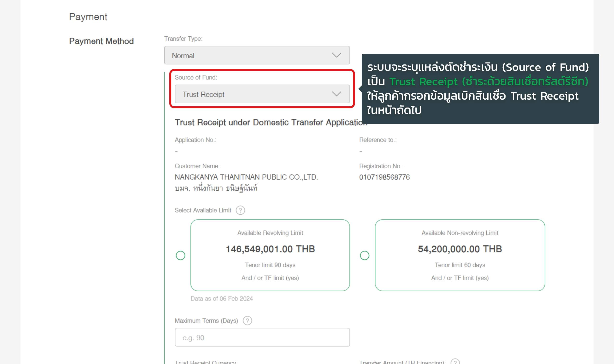The height and width of the screenshot is (364, 614).
Task: Click the 146,549,001.00 THB revolving limit card
Action: (270, 255)
